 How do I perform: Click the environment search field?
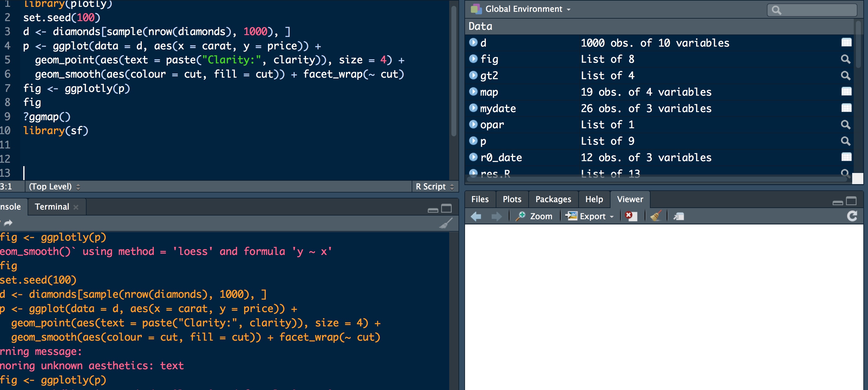click(x=812, y=10)
